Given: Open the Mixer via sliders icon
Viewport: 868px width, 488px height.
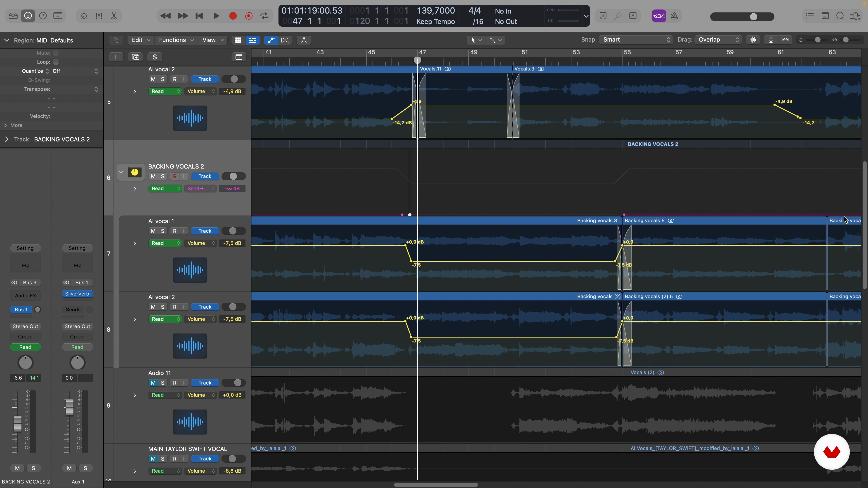Looking at the screenshot, I should [99, 16].
